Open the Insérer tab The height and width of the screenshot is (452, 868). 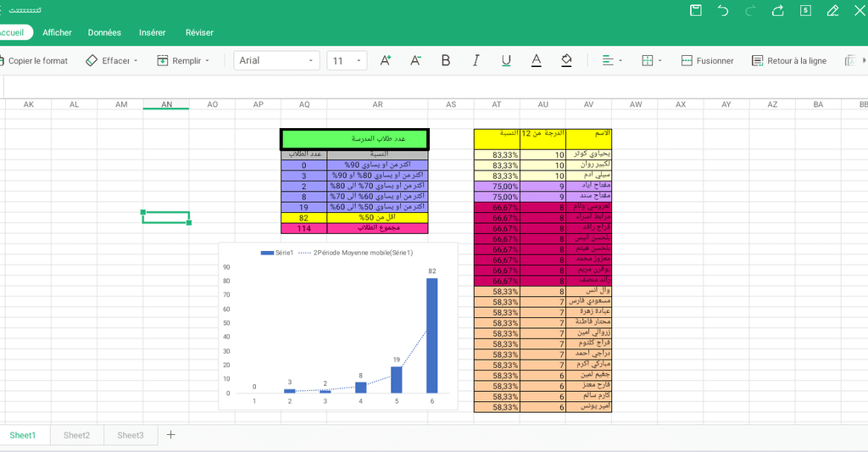(153, 33)
